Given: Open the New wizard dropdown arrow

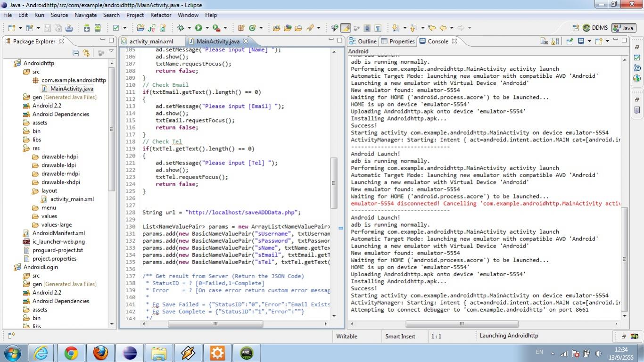Looking at the screenshot, I should 20,28.
